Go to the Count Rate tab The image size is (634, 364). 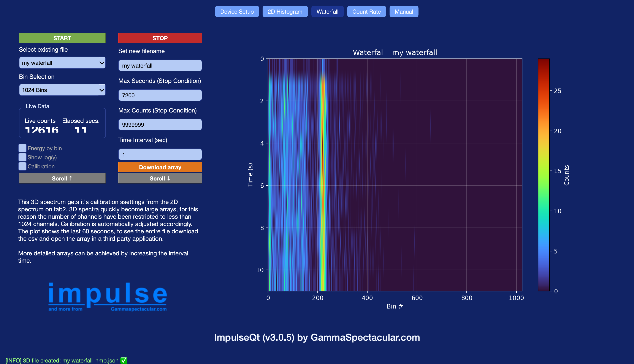coord(366,11)
